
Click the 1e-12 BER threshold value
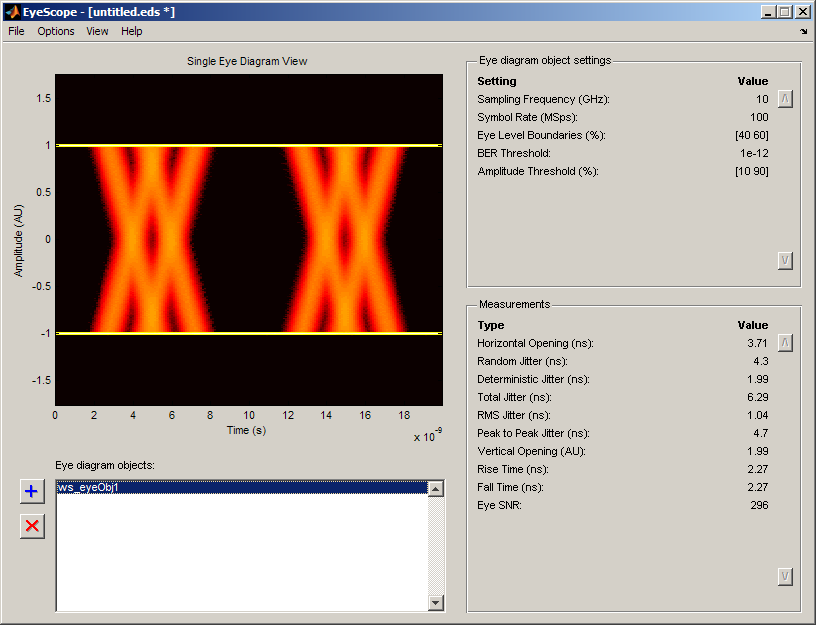754,153
